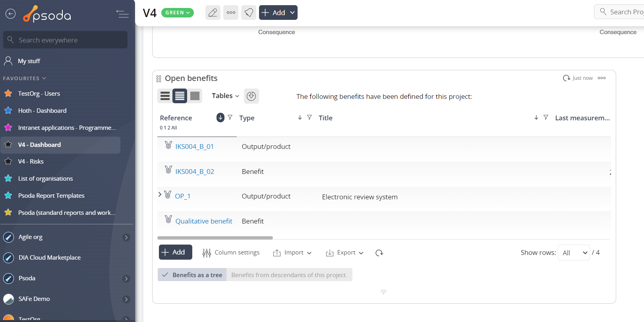Open List of organisations favourite
The image size is (644, 322).
(45, 178)
